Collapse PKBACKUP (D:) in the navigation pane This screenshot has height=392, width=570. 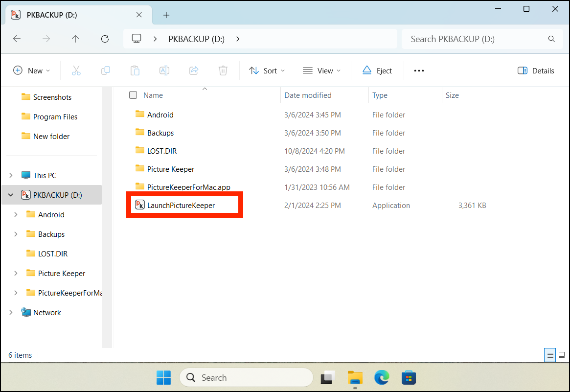coord(11,195)
